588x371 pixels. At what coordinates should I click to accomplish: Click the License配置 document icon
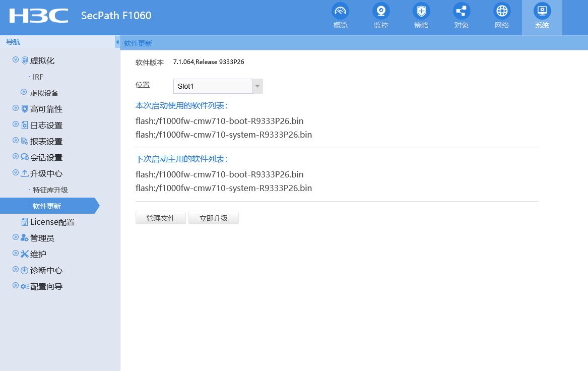pos(24,222)
